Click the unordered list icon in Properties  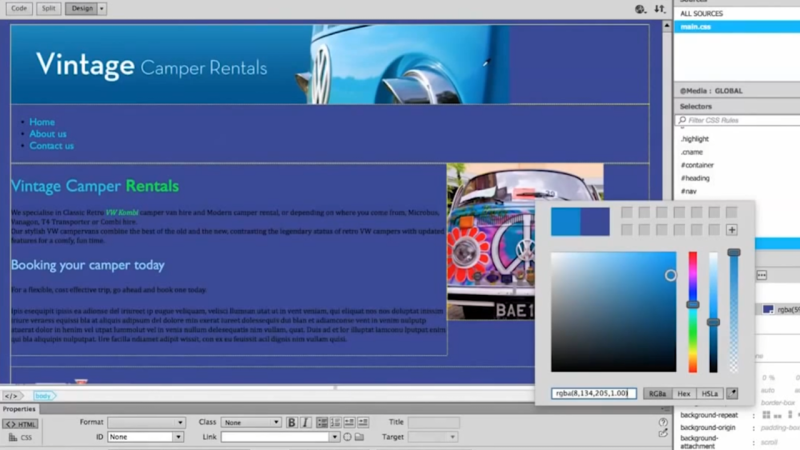322,422
